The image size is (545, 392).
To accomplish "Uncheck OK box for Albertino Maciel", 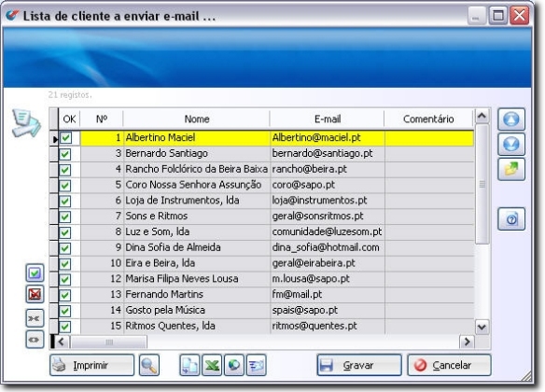I will (x=65, y=137).
